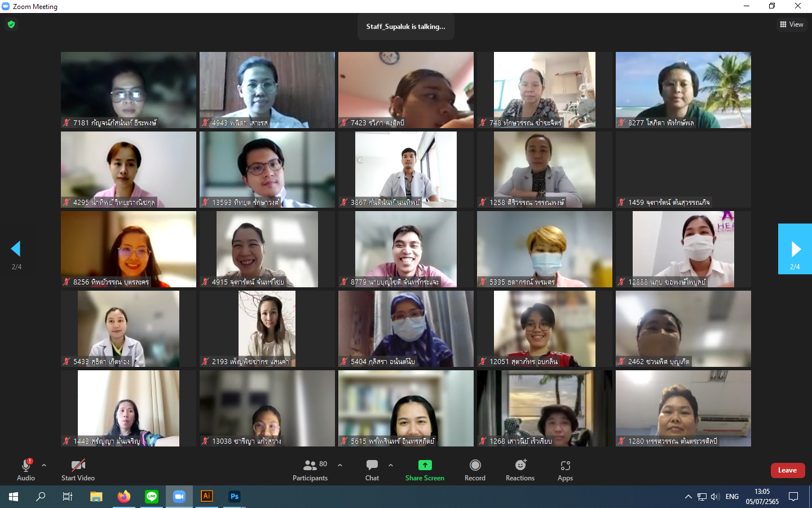Click the red Leave button
The image size is (812, 508).
(x=787, y=470)
